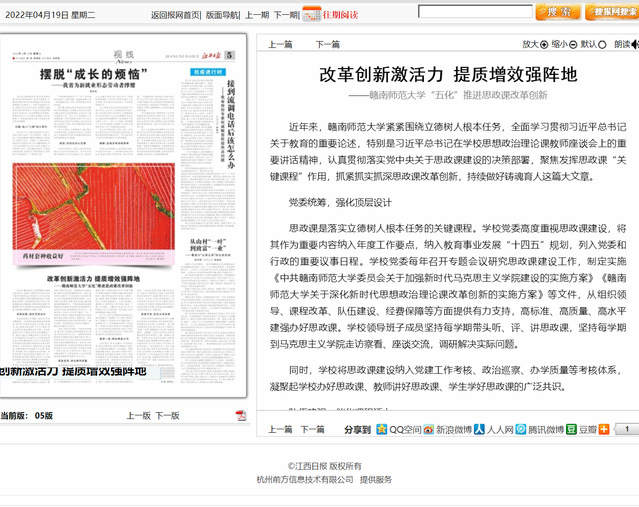Click 药材套种收益好 photo caption
This screenshot has width=639, height=507.
(43, 256)
